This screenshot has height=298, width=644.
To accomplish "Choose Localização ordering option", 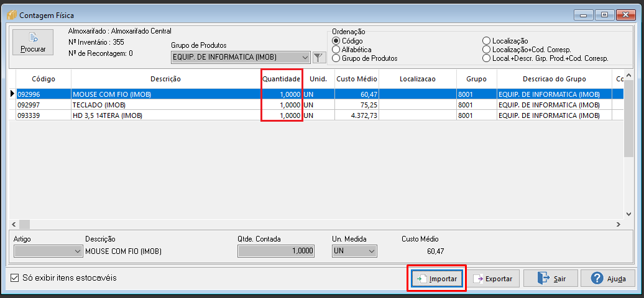I will point(487,40).
